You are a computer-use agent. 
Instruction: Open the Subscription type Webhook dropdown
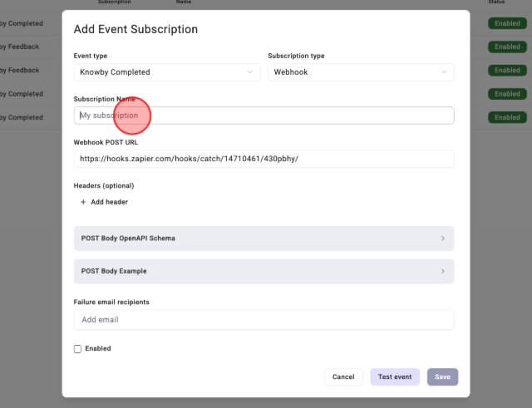pos(361,72)
